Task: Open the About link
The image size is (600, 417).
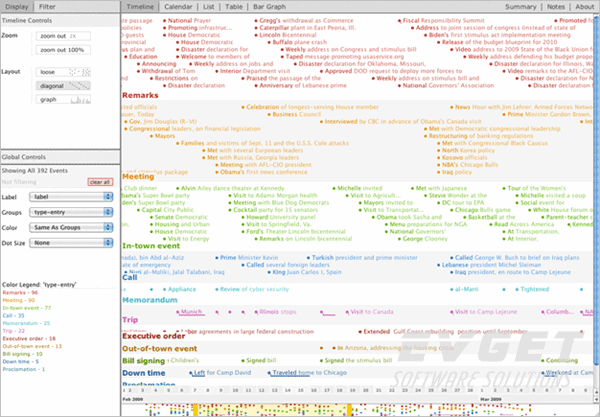Action: point(585,7)
